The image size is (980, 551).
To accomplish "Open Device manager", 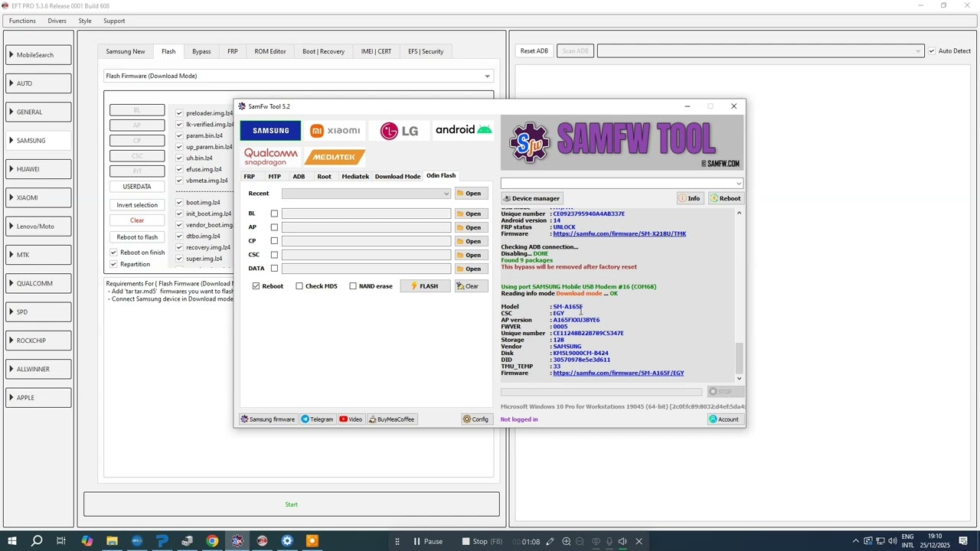I will (531, 198).
